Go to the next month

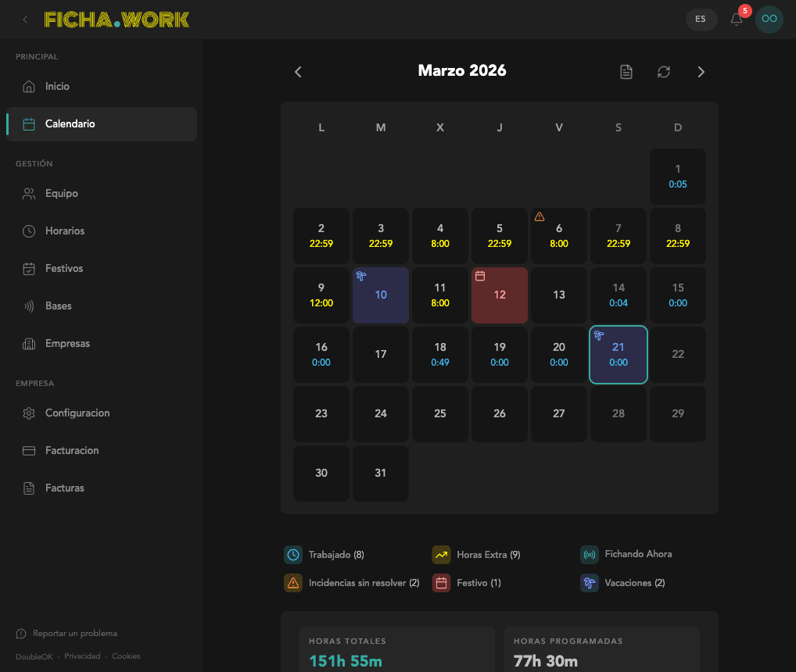[701, 72]
